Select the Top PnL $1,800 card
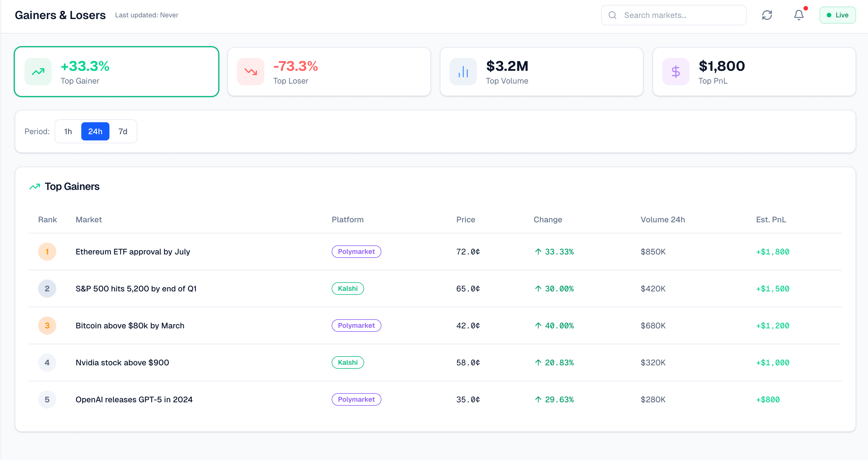868x460 pixels. tap(754, 71)
